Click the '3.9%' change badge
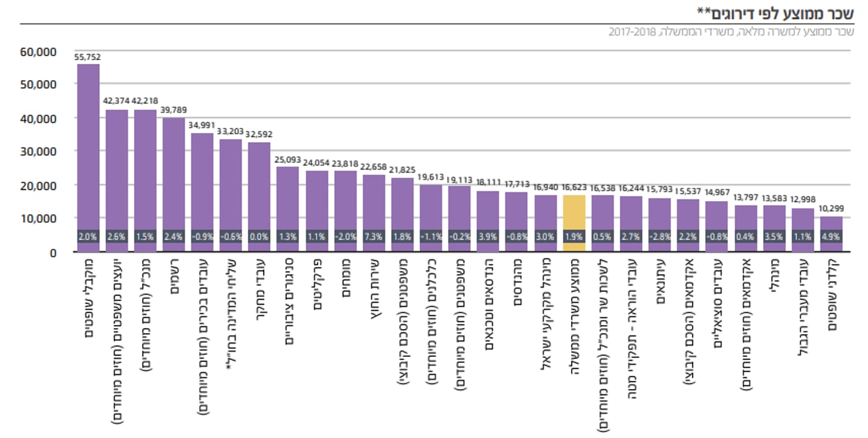868x438 pixels. pos(488,236)
